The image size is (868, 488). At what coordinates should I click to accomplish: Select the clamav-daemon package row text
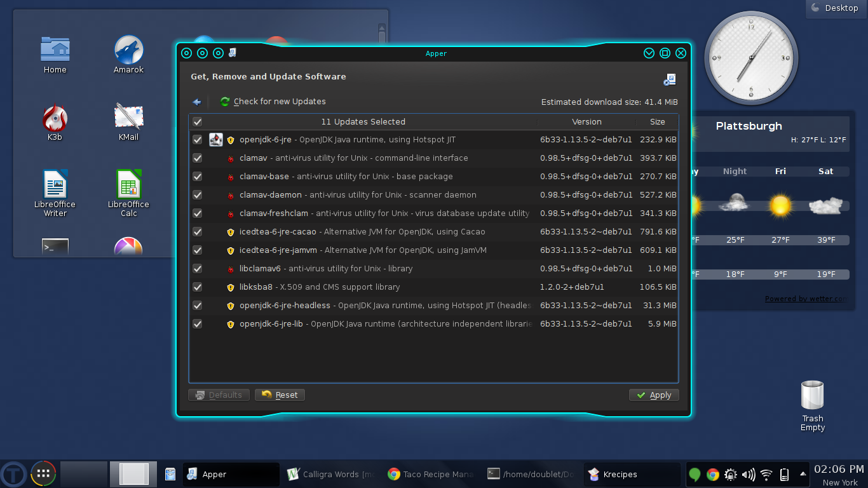(x=358, y=195)
